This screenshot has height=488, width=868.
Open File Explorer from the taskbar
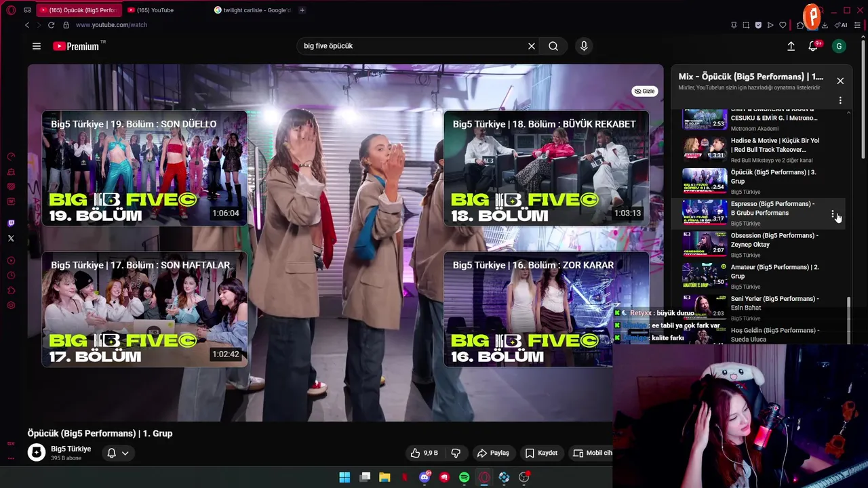tap(384, 477)
